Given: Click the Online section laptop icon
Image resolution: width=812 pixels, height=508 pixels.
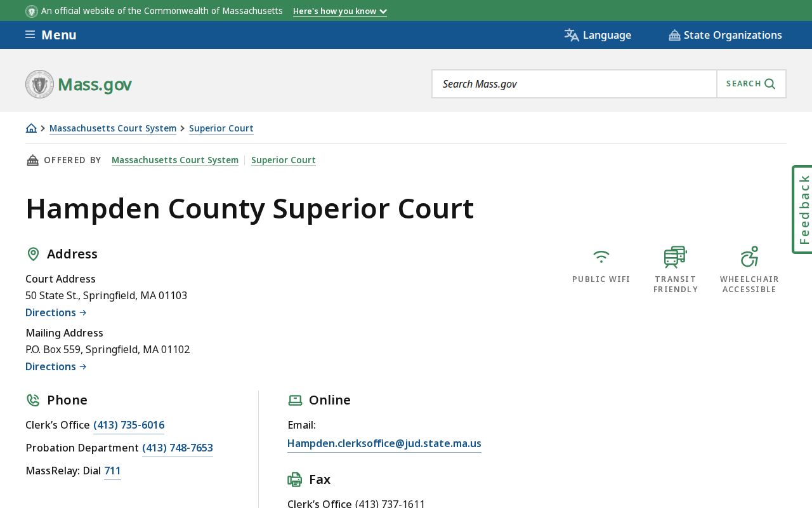Looking at the screenshot, I should pos(295,400).
